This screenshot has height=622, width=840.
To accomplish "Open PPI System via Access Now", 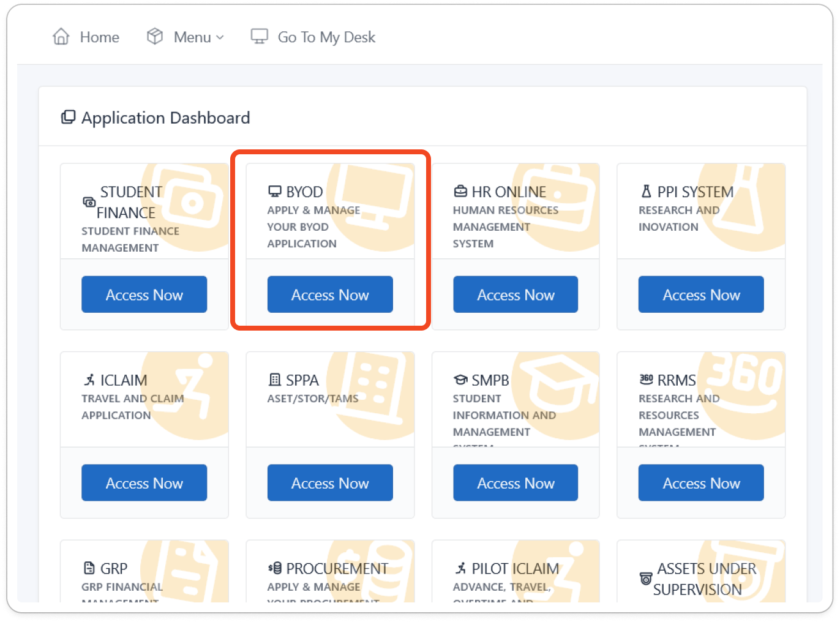I will click(x=701, y=294).
